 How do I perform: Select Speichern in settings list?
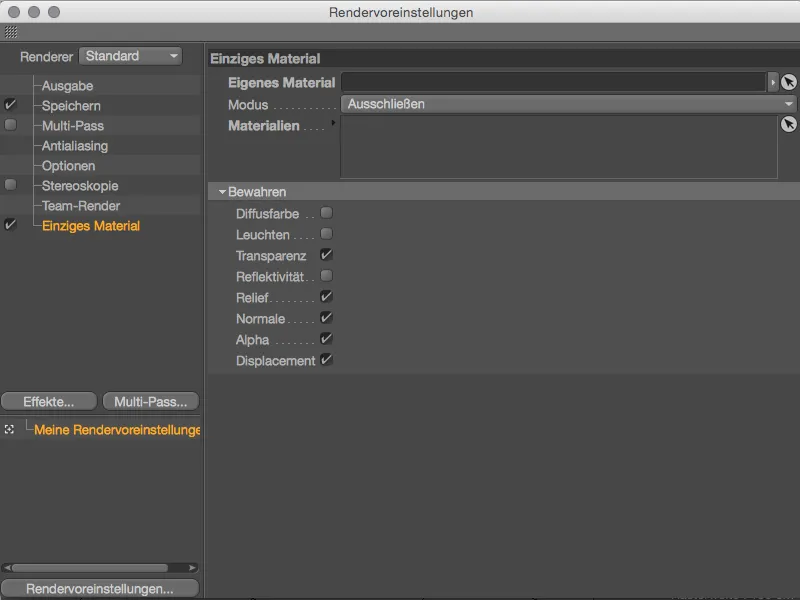(71, 106)
